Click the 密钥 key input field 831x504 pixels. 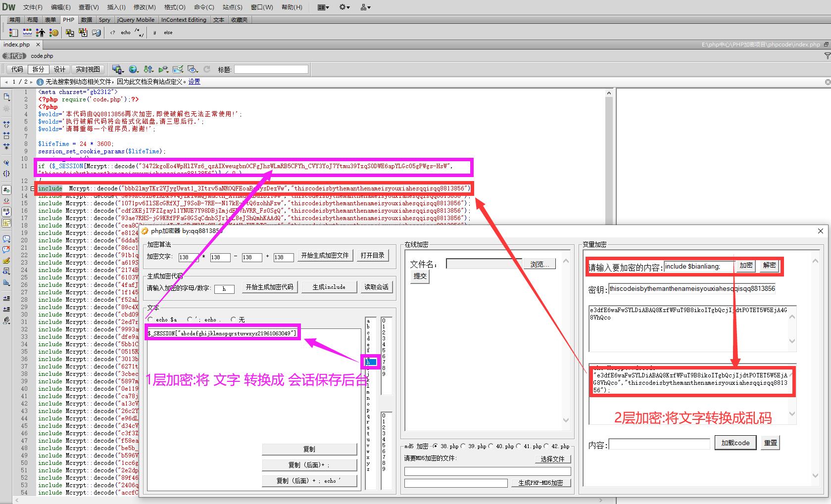point(692,289)
